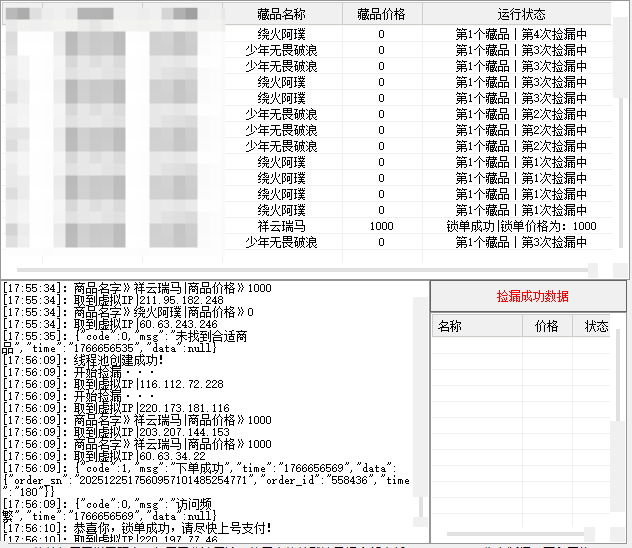This screenshot has width=632, height=548.
Task: Click the 藏品价格 column header
Action: click(381, 14)
